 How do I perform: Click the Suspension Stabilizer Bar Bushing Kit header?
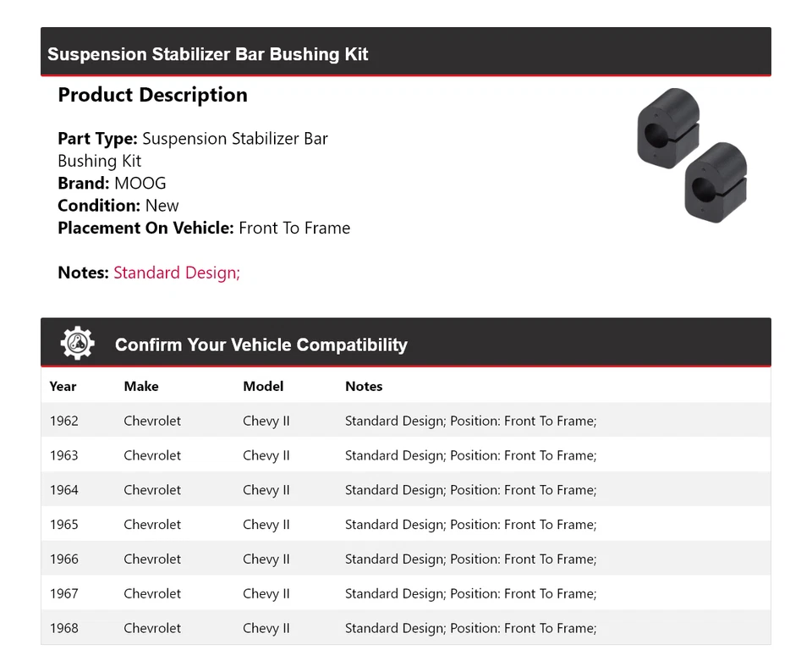click(208, 54)
